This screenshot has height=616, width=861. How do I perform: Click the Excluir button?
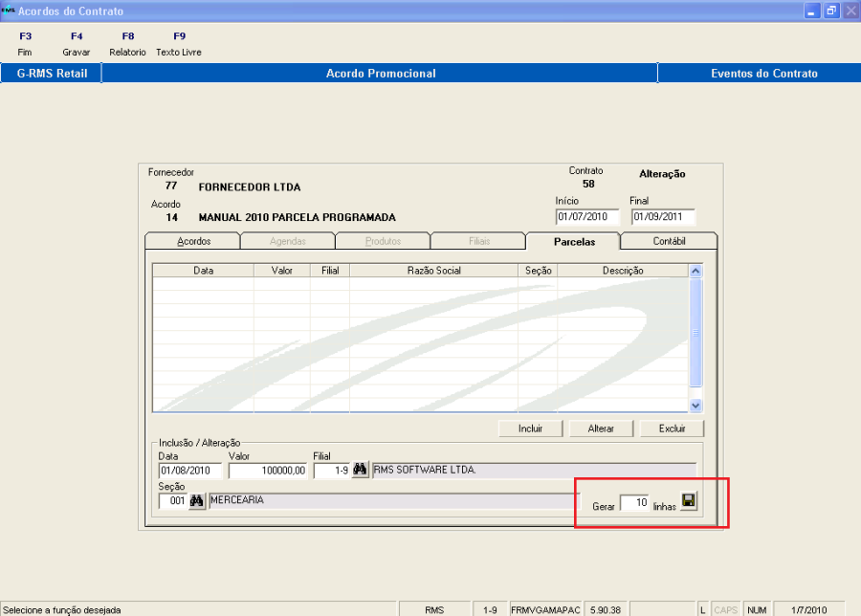point(673,429)
